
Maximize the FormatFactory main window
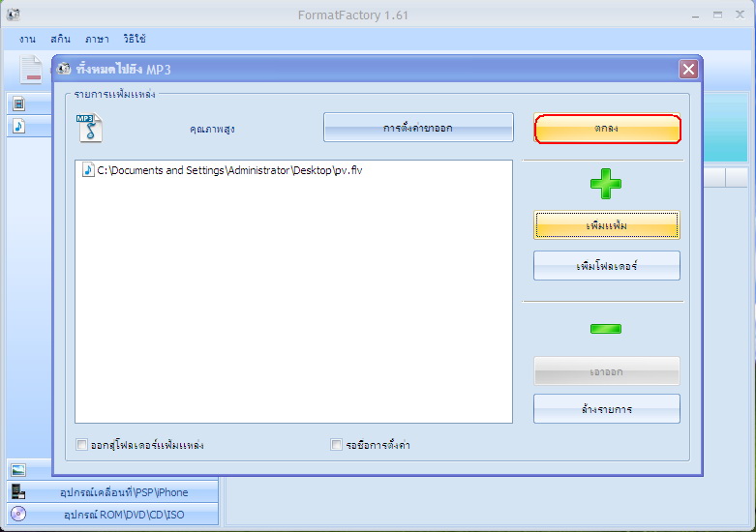(717, 15)
